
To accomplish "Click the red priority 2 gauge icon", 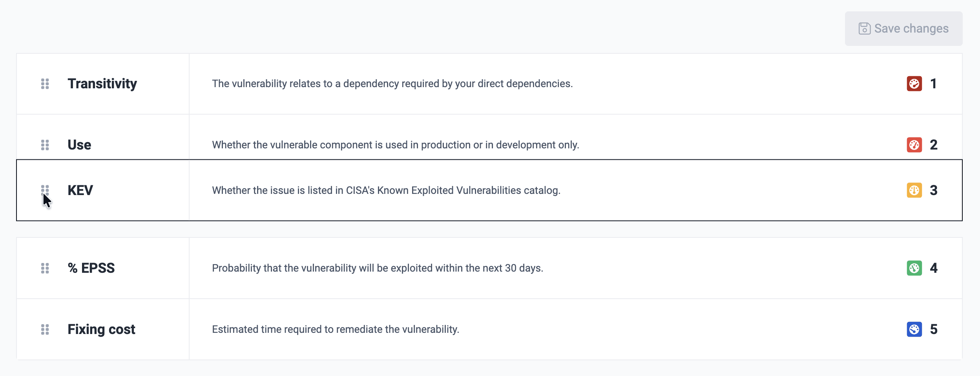I will (x=914, y=145).
